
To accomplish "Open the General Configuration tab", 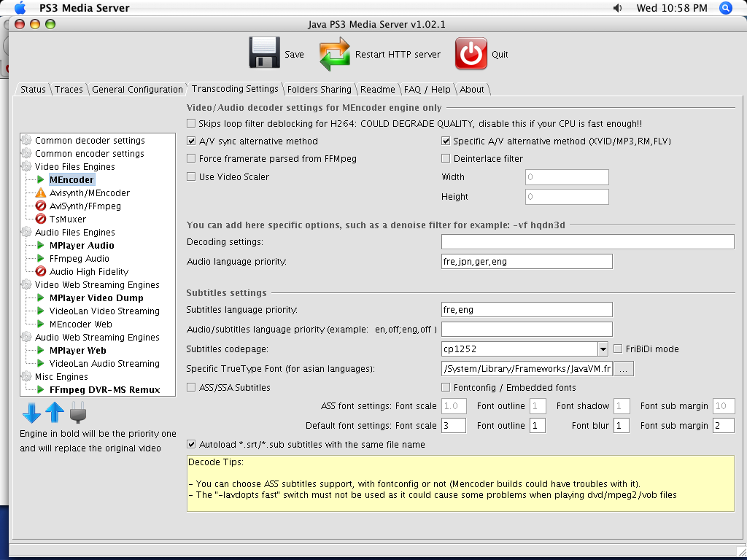I will (x=137, y=89).
